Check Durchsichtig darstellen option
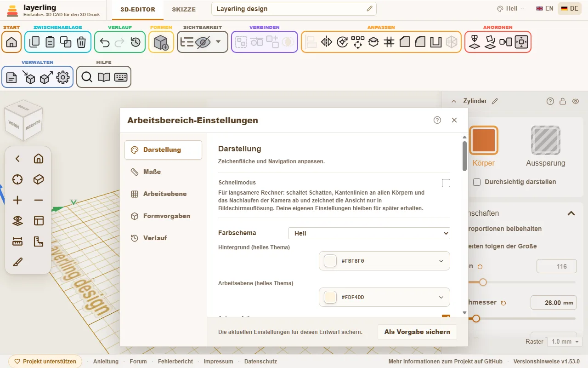Image resolution: width=588 pixels, height=368 pixels. pos(477,182)
